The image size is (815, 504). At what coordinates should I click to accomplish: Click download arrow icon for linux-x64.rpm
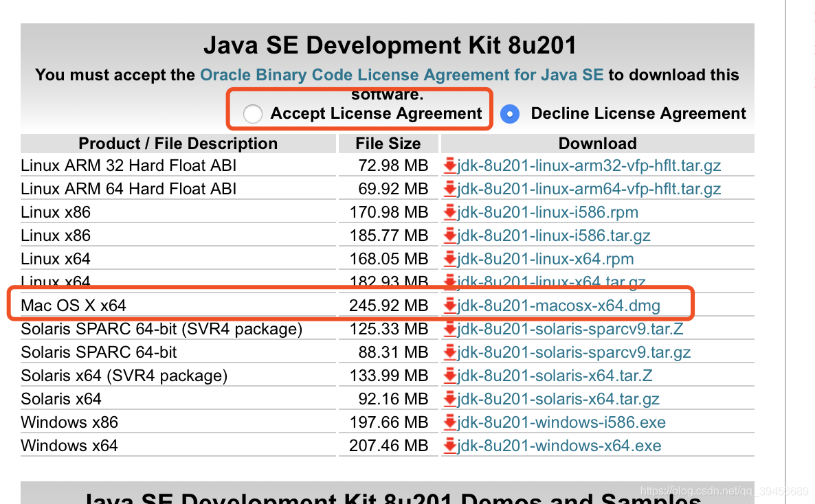tap(450, 260)
